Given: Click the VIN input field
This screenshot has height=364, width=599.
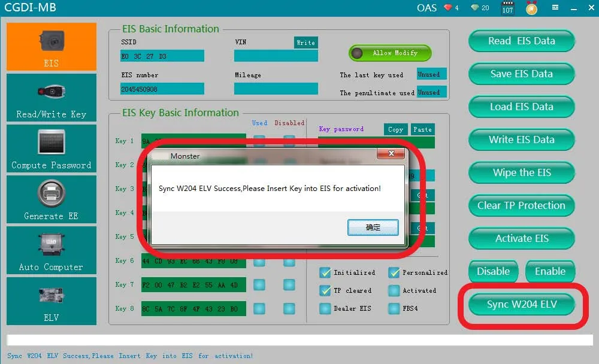Looking at the screenshot, I should [276, 56].
